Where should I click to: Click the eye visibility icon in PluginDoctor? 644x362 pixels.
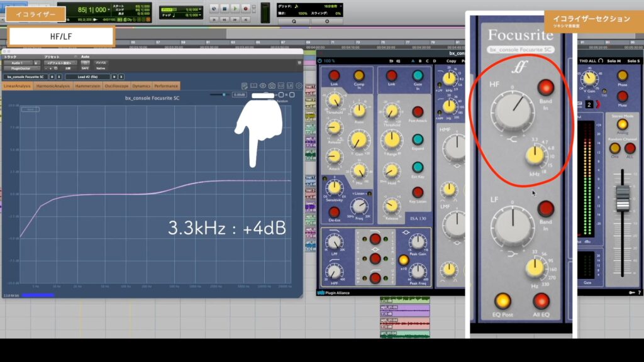click(x=263, y=85)
